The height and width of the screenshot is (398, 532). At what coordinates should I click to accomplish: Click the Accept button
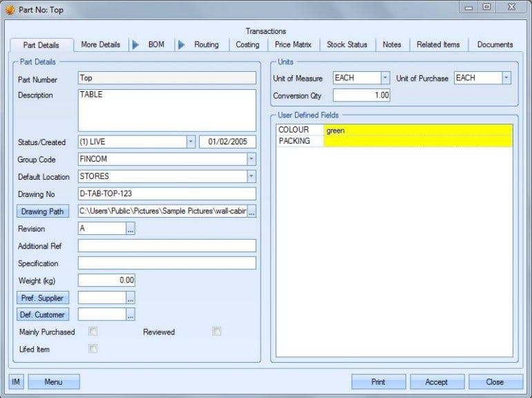tap(437, 381)
